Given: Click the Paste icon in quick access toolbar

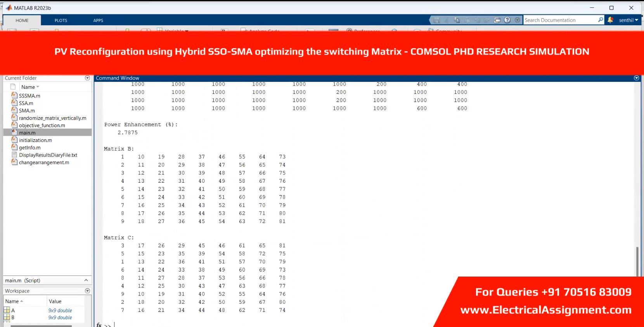Looking at the screenshot, I should pyautogui.click(x=467, y=20).
